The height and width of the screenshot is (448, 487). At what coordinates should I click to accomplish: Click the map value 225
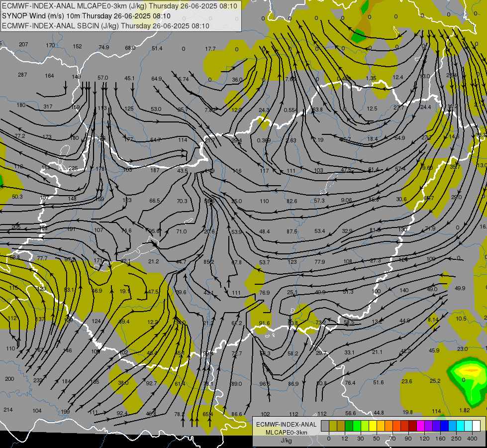(73, 168)
